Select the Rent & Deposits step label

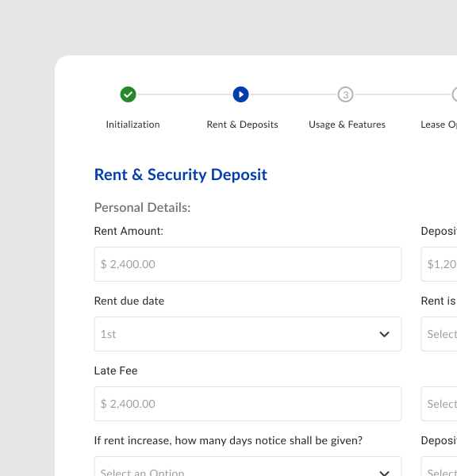242,125
